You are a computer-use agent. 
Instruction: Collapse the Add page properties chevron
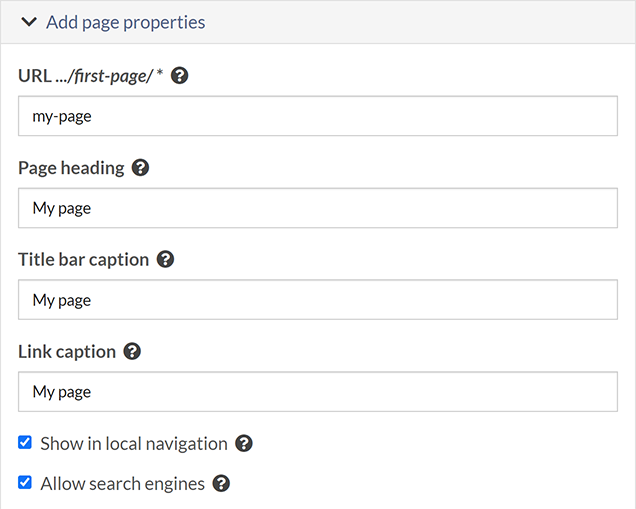click(28, 22)
